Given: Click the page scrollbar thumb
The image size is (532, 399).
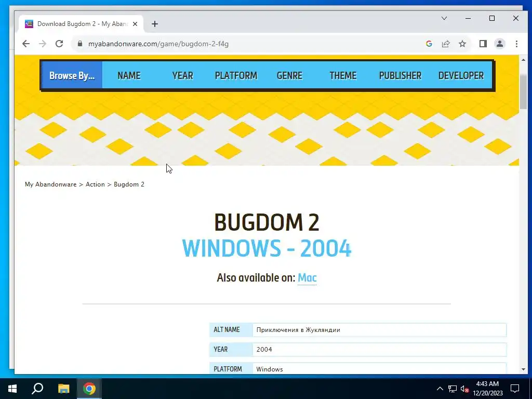Looking at the screenshot, I should click(523, 92).
